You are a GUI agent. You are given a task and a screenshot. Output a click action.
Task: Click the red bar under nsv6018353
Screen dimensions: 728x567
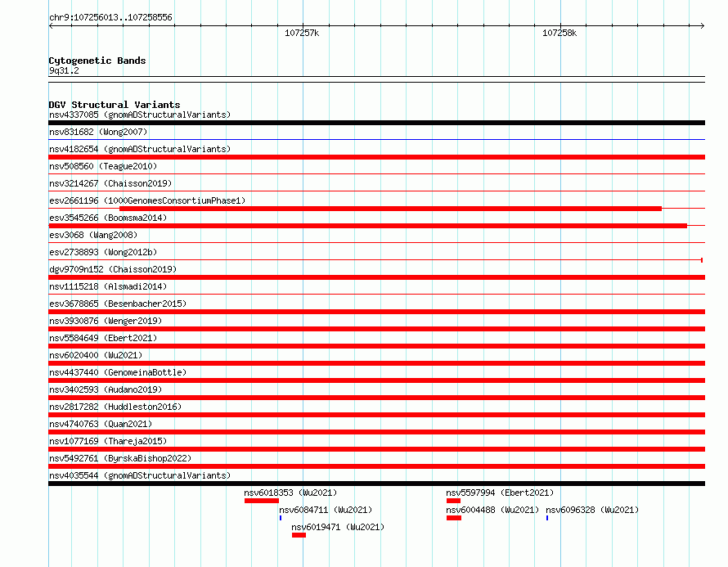click(262, 501)
